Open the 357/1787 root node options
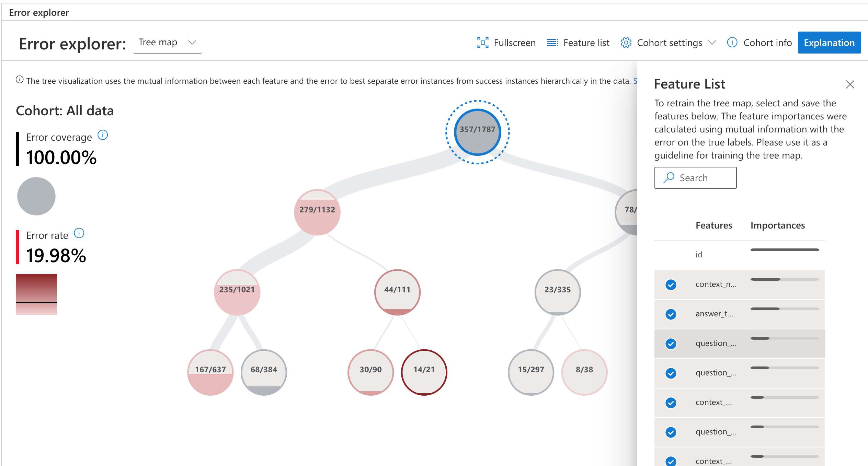 (477, 132)
